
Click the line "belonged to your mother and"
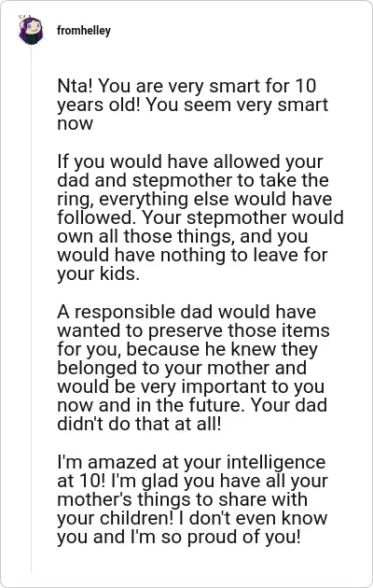pyautogui.click(x=182, y=368)
